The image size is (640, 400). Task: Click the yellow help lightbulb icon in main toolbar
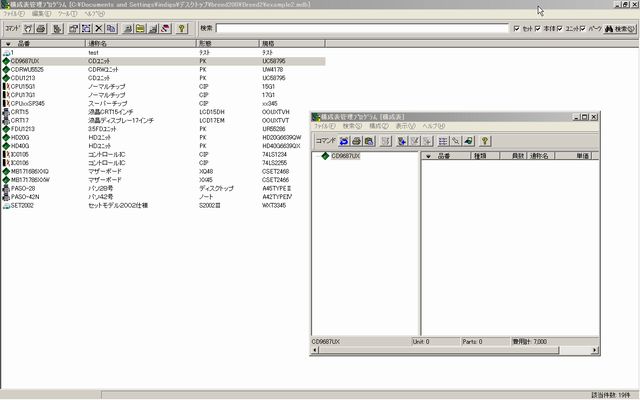point(183,29)
